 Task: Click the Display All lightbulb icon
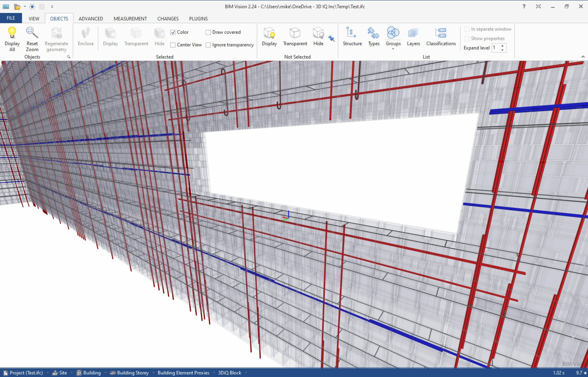click(x=12, y=33)
